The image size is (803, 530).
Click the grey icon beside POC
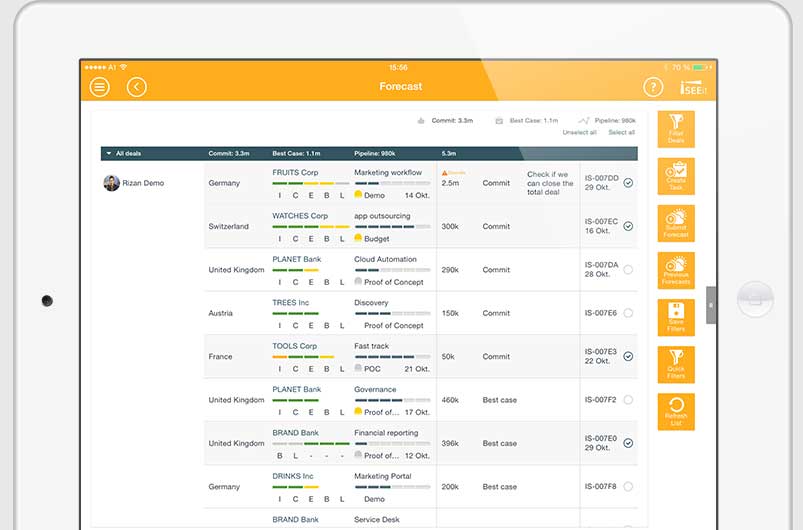point(358,368)
